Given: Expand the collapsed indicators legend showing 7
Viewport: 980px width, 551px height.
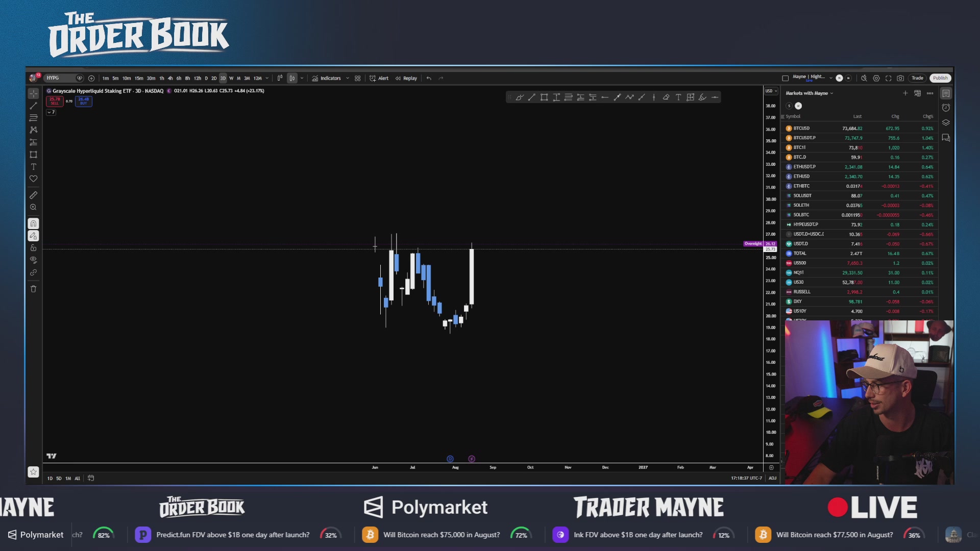Looking at the screenshot, I should click(51, 112).
